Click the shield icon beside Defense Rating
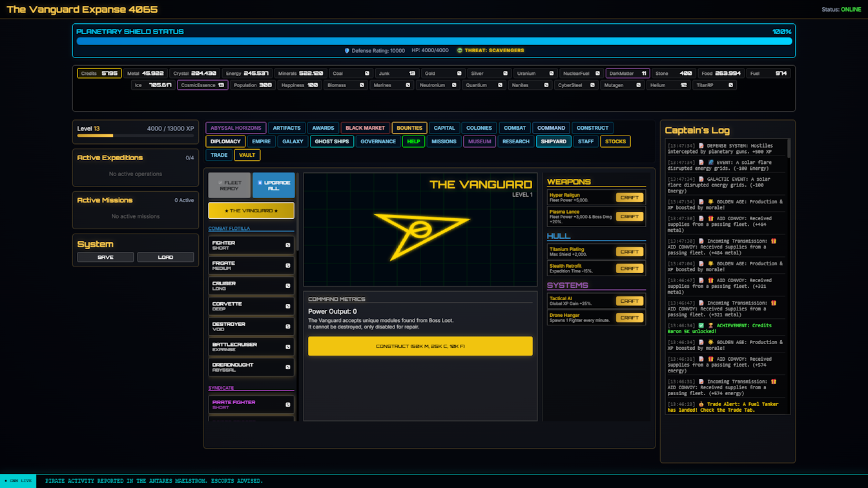 click(347, 50)
